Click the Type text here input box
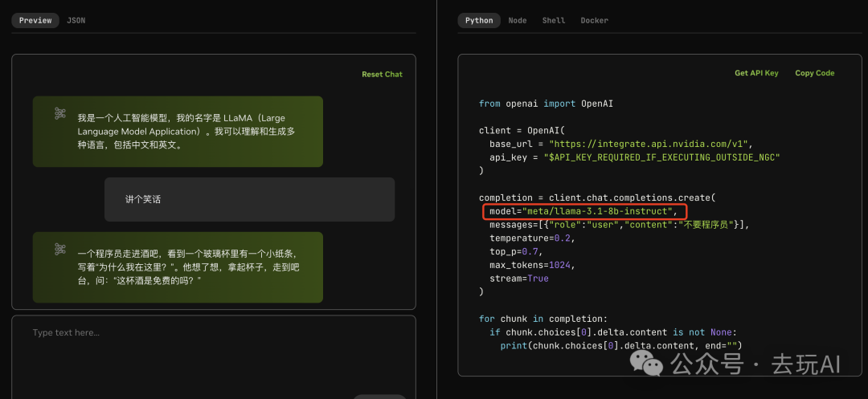Viewport: 868px width, 399px height. [214, 356]
